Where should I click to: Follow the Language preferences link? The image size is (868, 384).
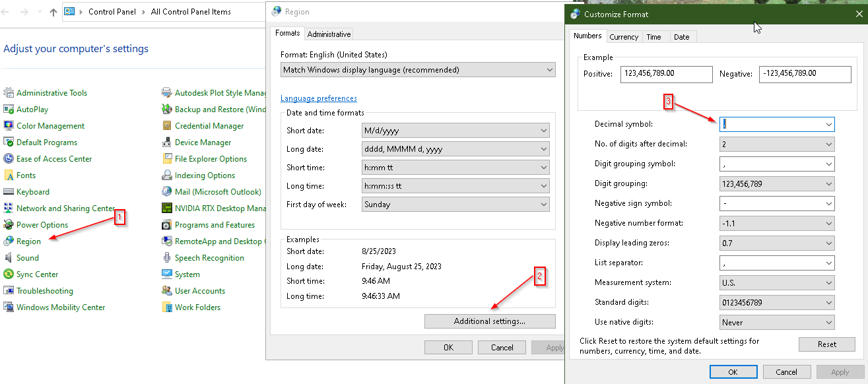[318, 98]
